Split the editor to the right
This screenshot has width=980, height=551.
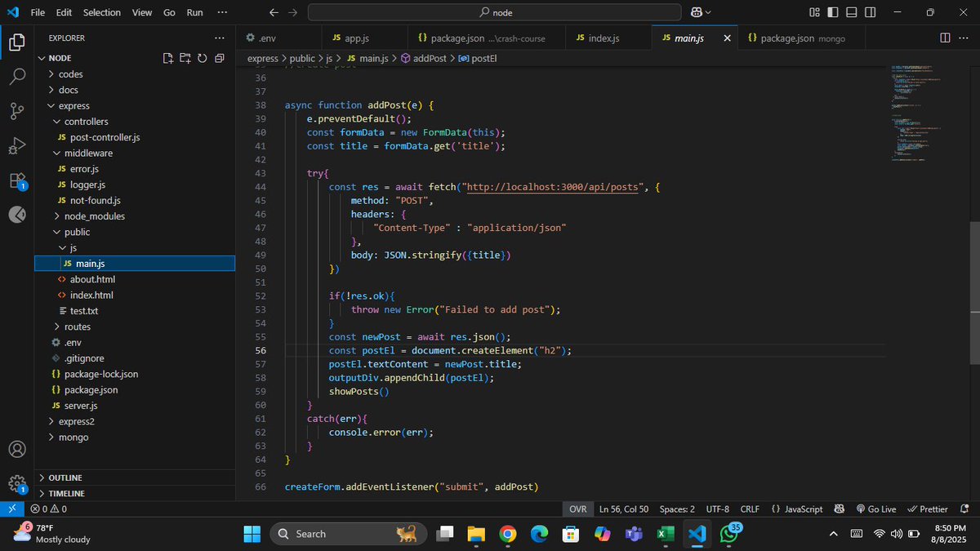point(945,38)
